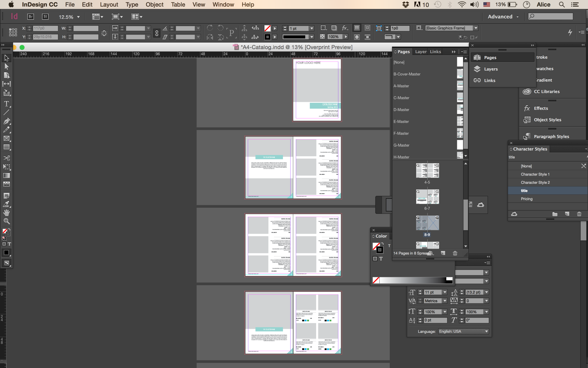Toggle Color panel formatting affects container
This screenshot has width=588, height=368.
coord(375,259)
